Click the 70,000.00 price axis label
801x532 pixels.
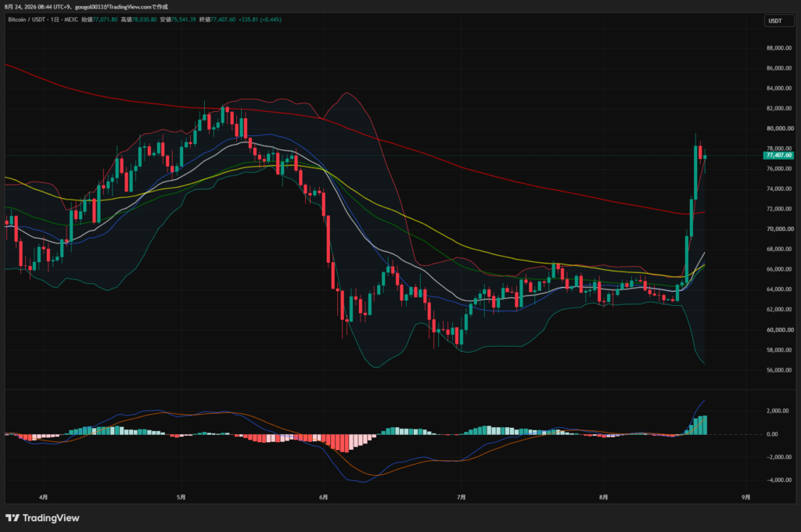point(780,229)
